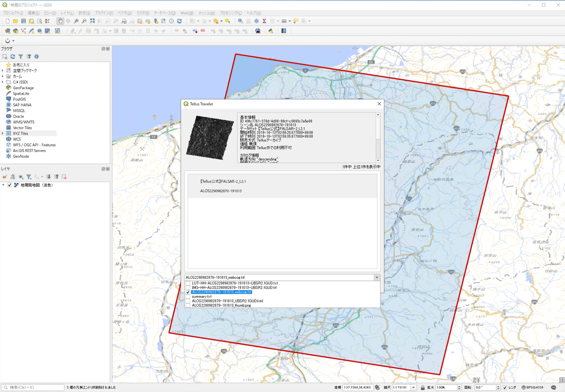Click the EPSG:4326 CRS button
This screenshot has width=565, height=392.
coord(532,387)
